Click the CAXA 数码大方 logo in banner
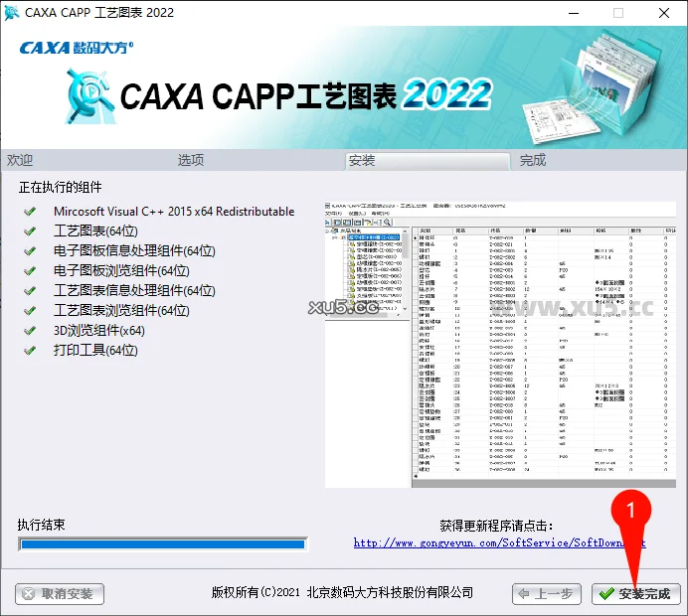This screenshot has width=688, height=616. pos(76,47)
